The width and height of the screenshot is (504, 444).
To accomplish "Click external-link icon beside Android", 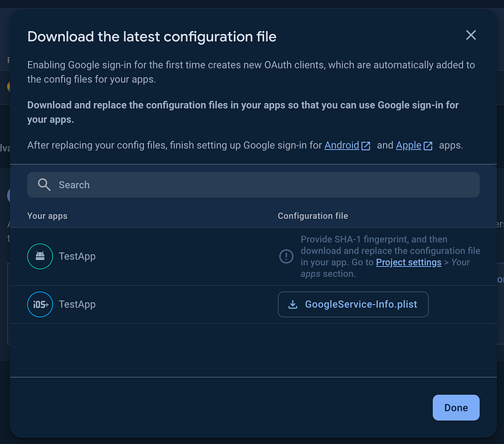I will click(366, 146).
